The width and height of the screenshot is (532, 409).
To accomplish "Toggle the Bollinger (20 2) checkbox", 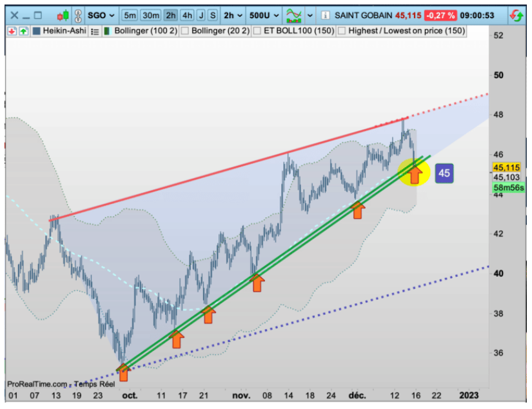I will coord(185,31).
